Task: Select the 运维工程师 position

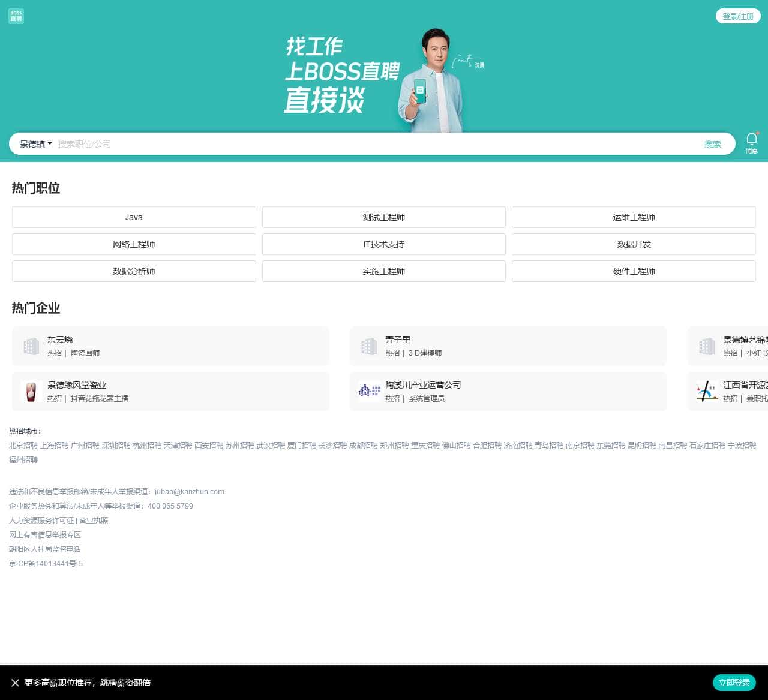Action: point(634,217)
